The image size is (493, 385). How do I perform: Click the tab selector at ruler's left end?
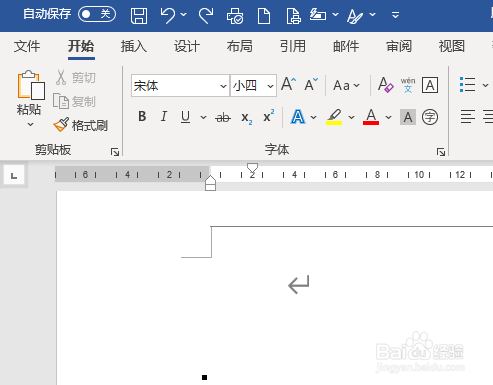point(14,175)
